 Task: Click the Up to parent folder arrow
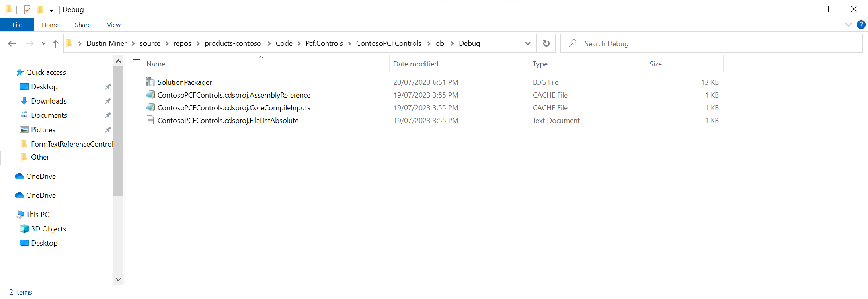coord(56,43)
